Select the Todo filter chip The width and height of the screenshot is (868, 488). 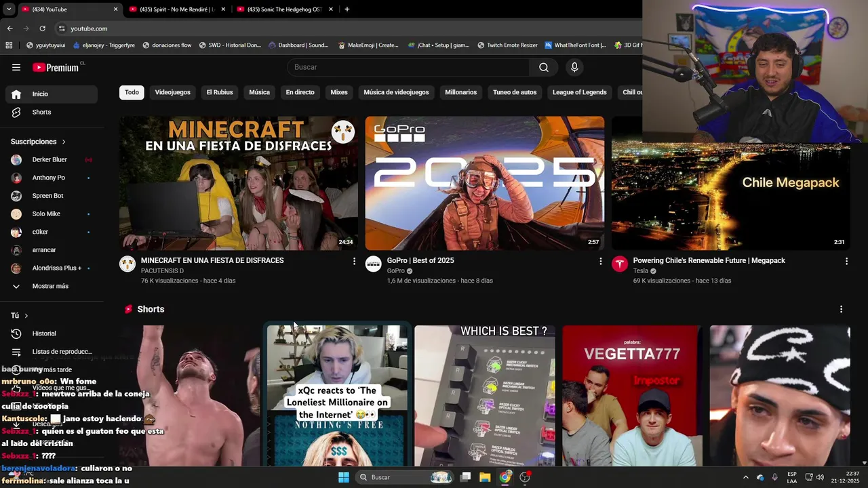coord(132,92)
